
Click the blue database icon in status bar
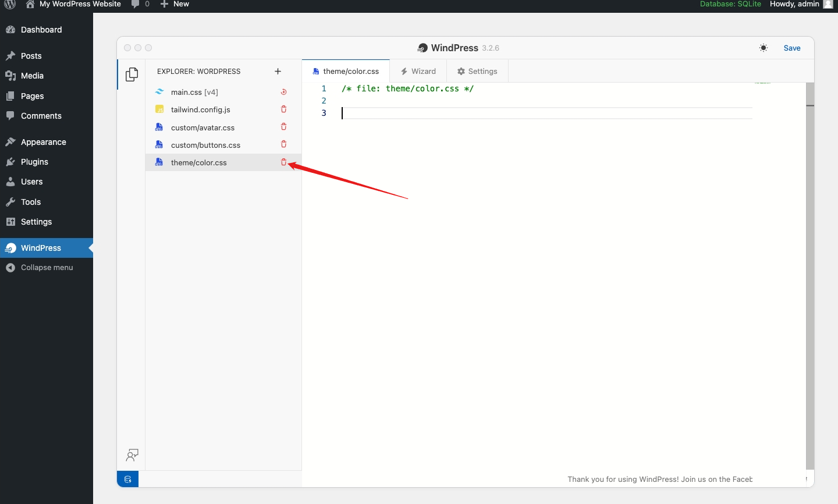(128, 479)
